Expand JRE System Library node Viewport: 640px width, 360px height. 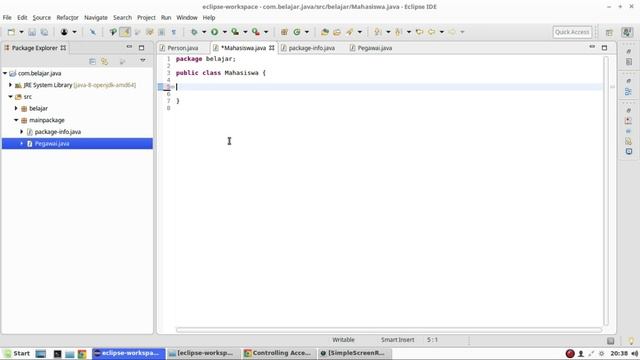10,85
